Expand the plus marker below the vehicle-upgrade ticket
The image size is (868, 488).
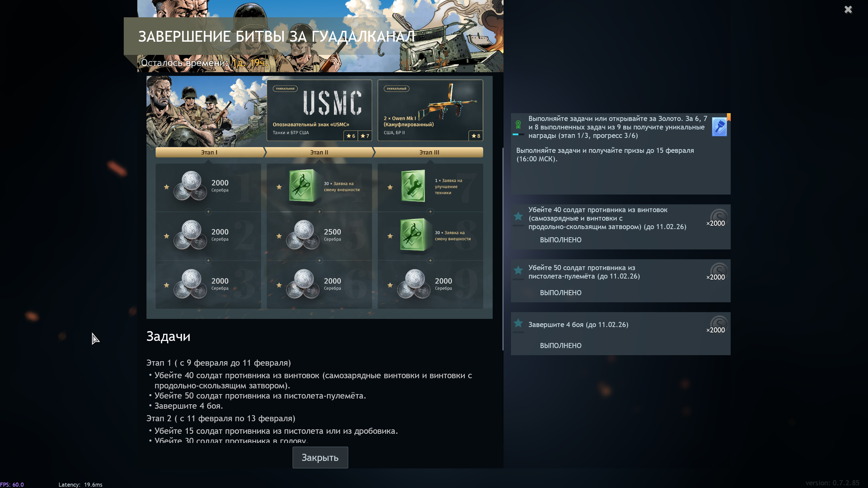[430, 212]
